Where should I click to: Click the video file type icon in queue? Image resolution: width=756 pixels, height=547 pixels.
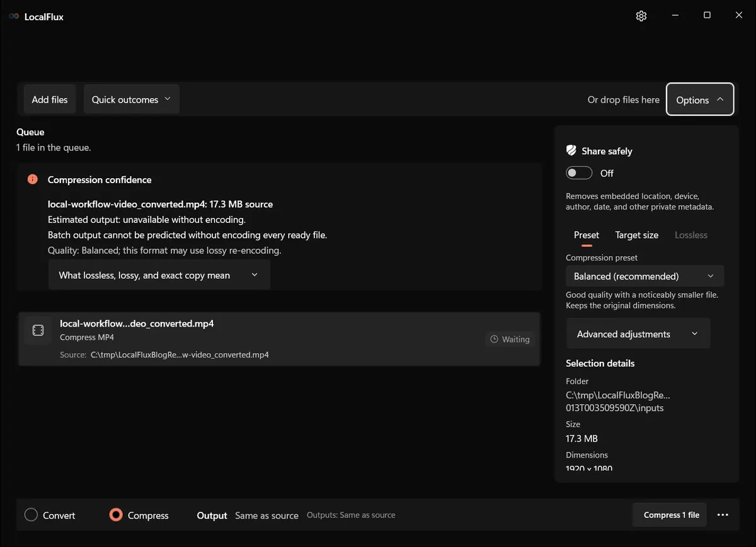click(x=38, y=330)
